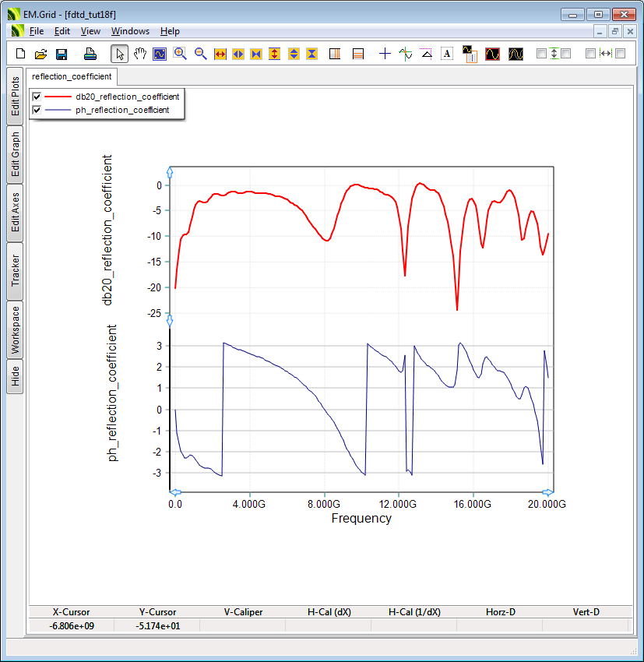The width and height of the screenshot is (644, 662).
Task: Select the crosshair cursor tool
Action: [385, 54]
